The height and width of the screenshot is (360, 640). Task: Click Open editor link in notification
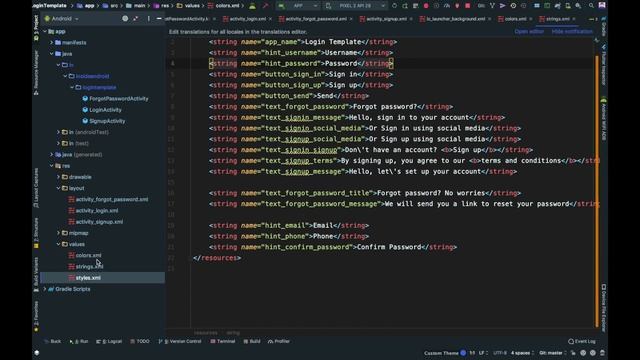coord(529,31)
